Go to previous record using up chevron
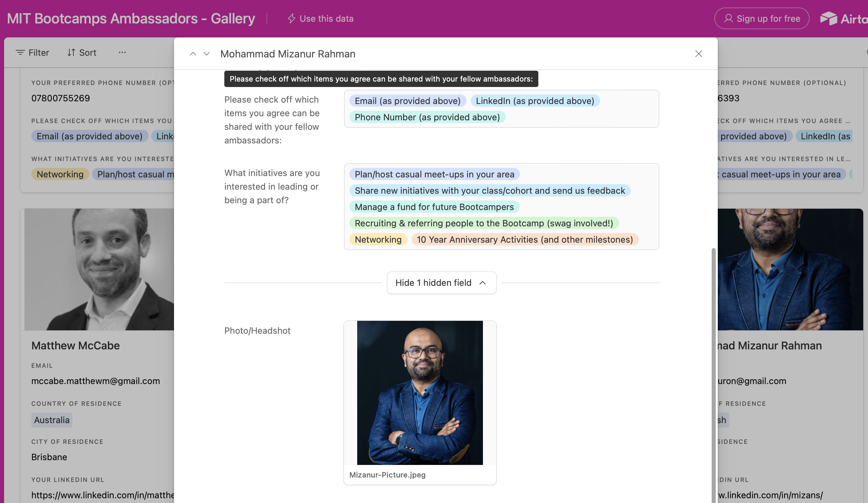This screenshot has height=503, width=868. (x=193, y=54)
